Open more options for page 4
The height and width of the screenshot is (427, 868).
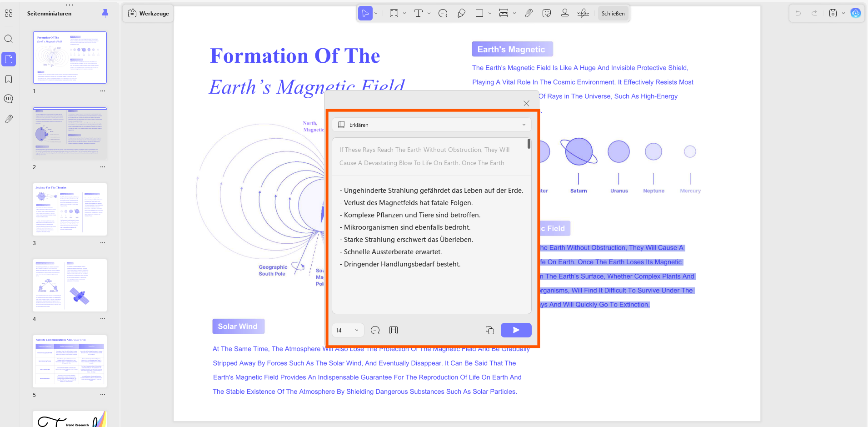click(103, 319)
